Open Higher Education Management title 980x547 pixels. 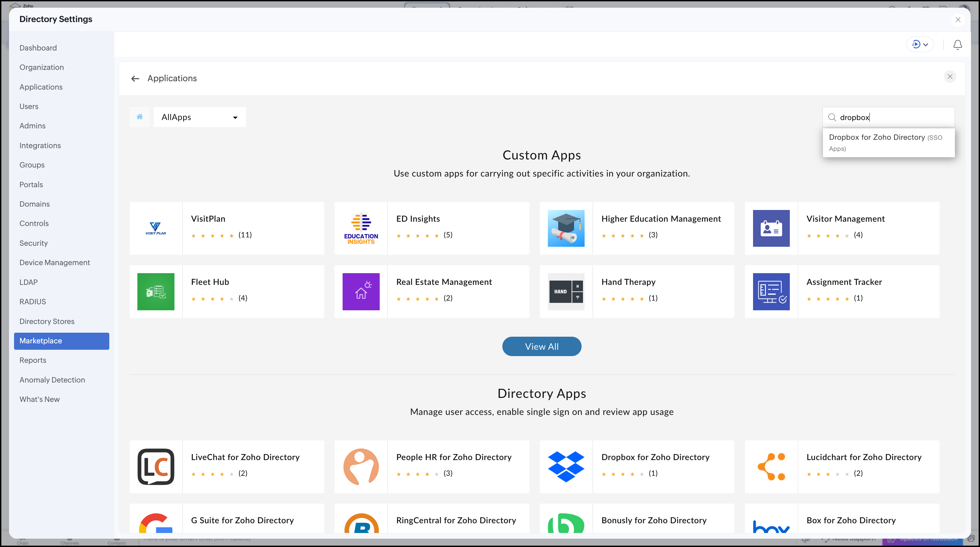(661, 219)
